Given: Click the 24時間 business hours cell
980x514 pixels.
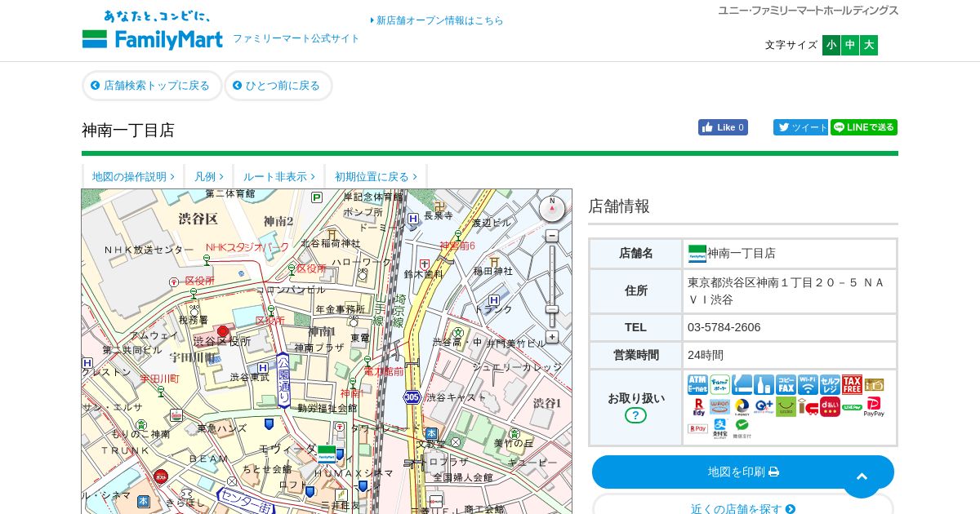Looking at the screenshot, I should point(790,355).
